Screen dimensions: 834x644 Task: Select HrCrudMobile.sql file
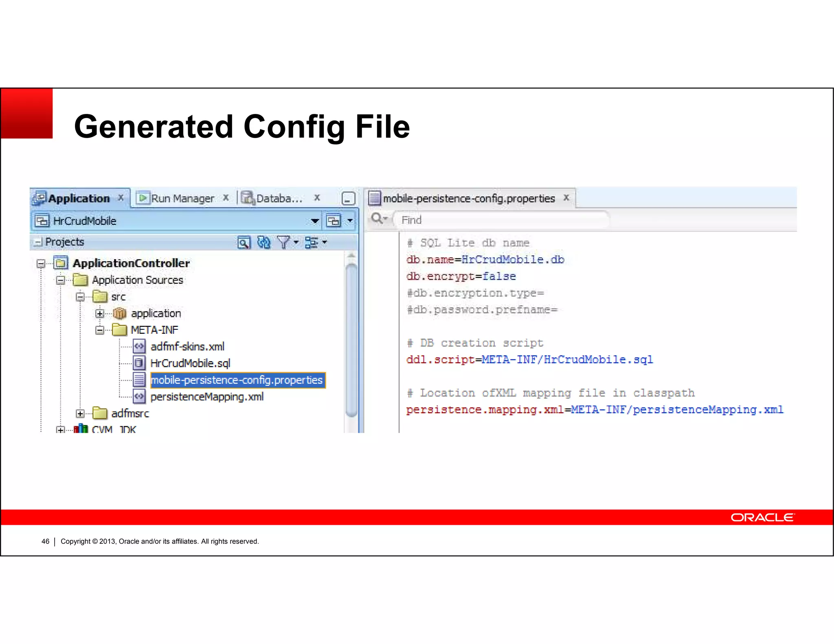pyautogui.click(x=190, y=363)
